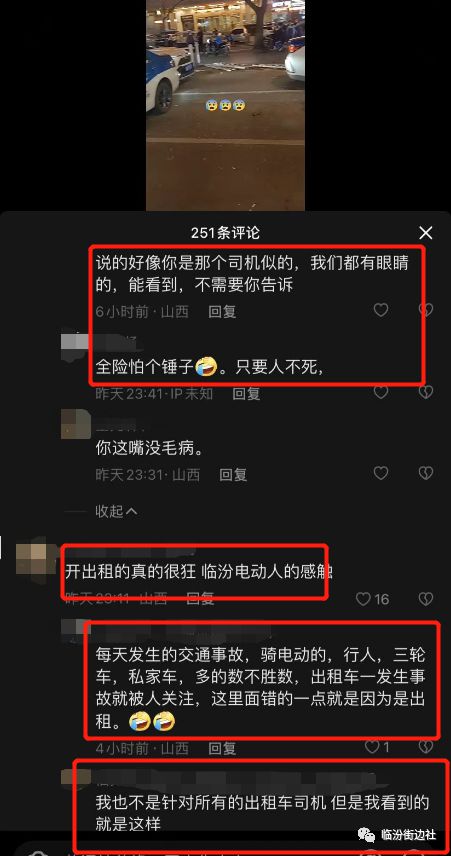
Task: Select the comment 我也不是针对所有的出租车司机
Action: point(263,813)
